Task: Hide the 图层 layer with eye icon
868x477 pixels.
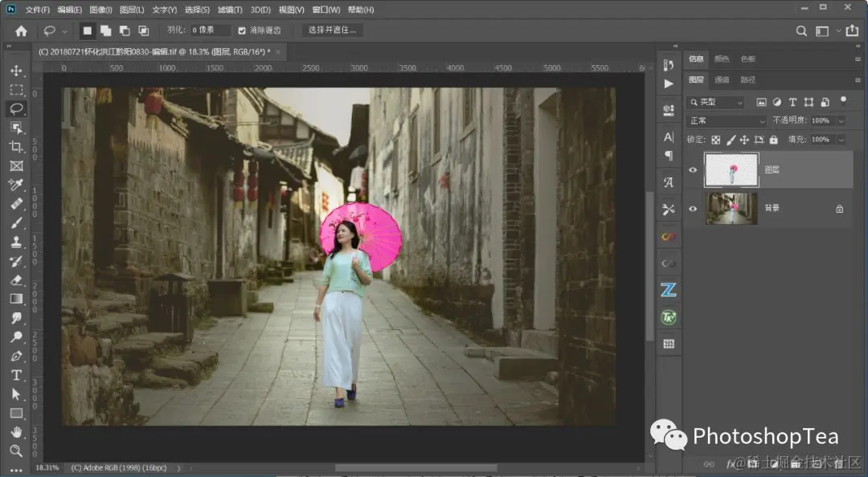Action: click(693, 170)
